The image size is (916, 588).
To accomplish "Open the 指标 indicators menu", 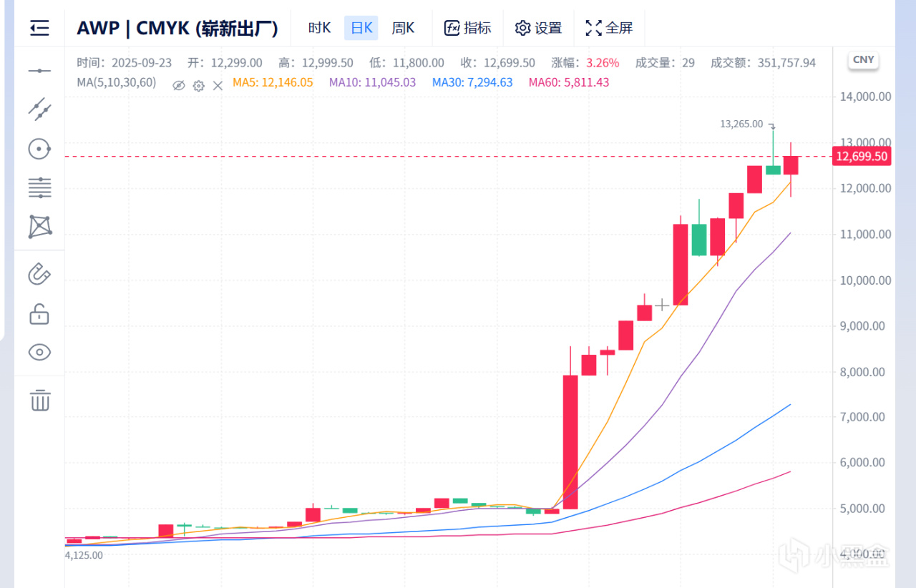I will point(467,28).
